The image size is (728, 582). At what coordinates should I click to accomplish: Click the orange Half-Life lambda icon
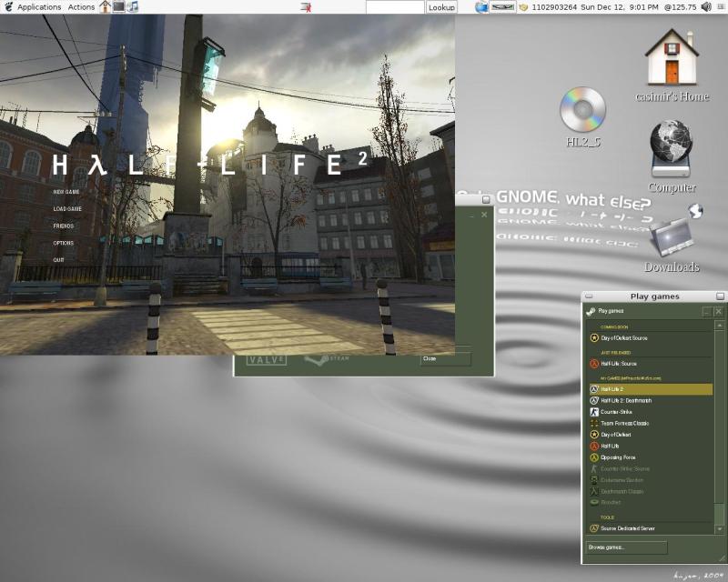[x=594, y=446]
